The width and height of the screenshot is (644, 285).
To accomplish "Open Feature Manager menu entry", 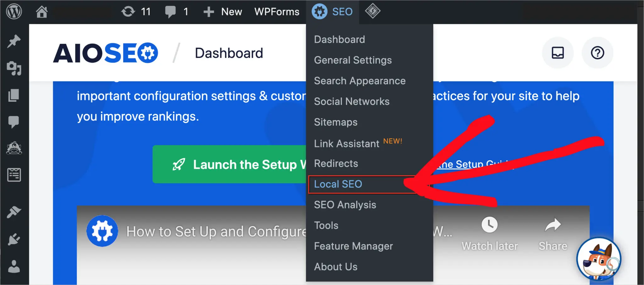I will pos(353,246).
